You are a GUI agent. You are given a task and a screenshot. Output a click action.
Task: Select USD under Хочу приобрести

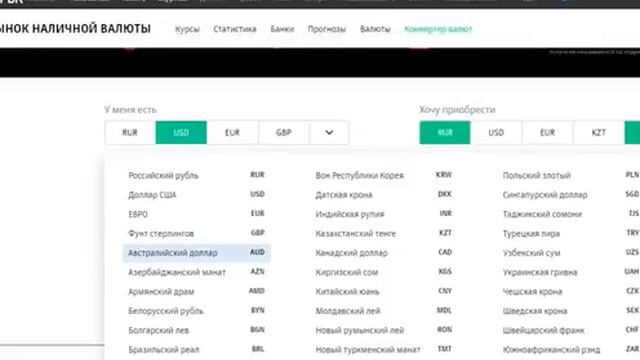click(x=496, y=133)
